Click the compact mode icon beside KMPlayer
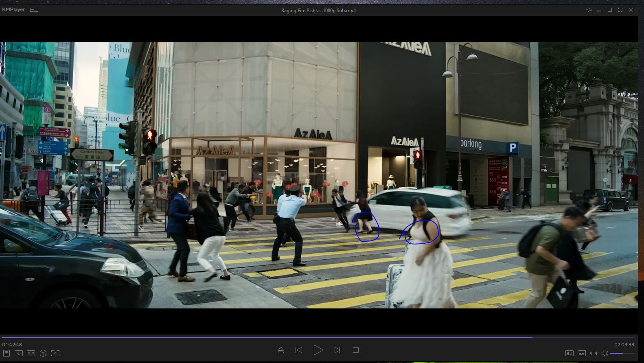644x363 pixels. pos(34,10)
